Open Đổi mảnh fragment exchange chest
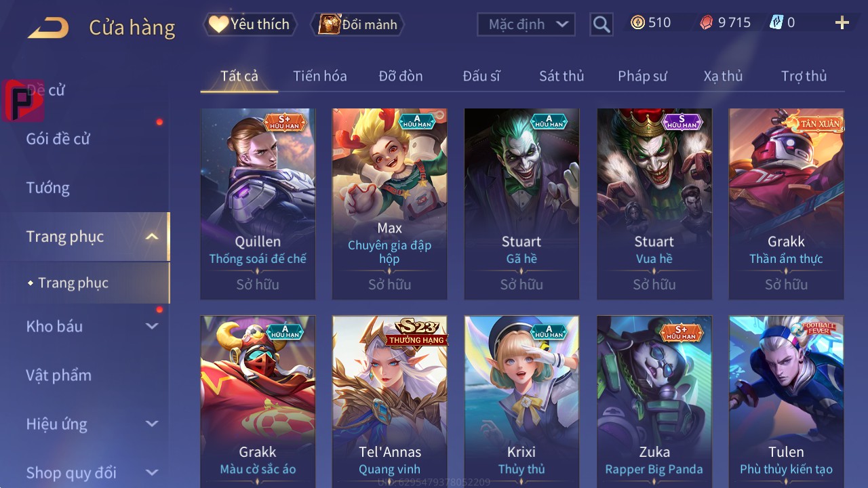The height and width of the screenshot is (488, 868). [357, 24]
